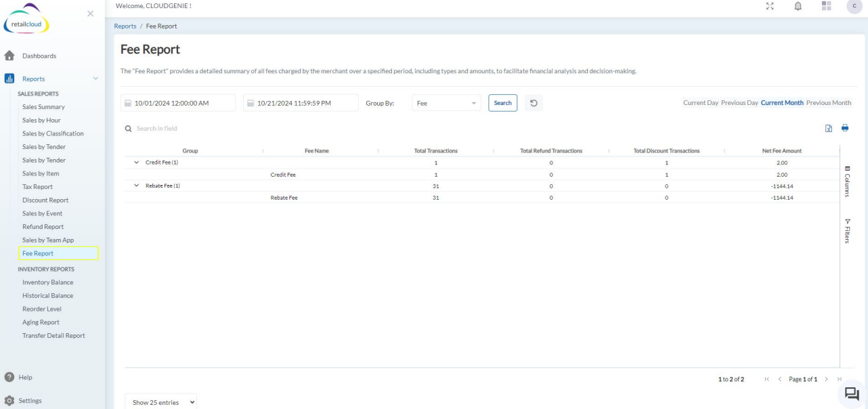
Task: Open the Show 25 entries selector
Action: click(x=161, y=402)
